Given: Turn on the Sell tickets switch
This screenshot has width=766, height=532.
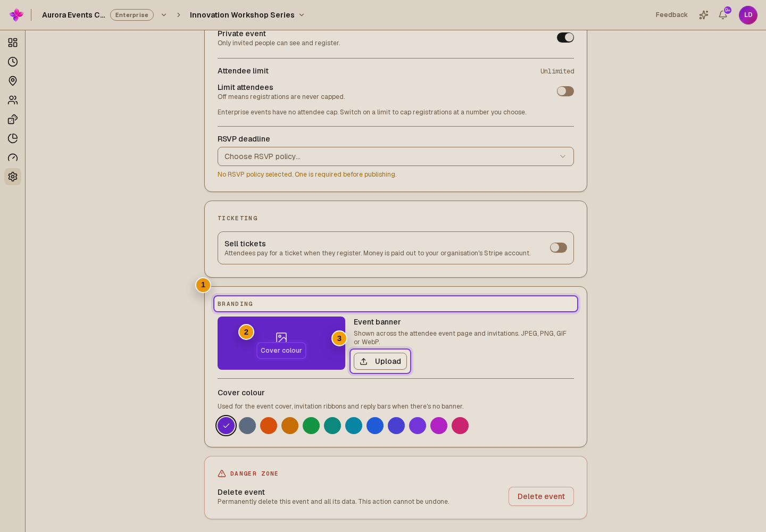Looking at the screenshot, I should pyautogui.click(x=559, y=248).
